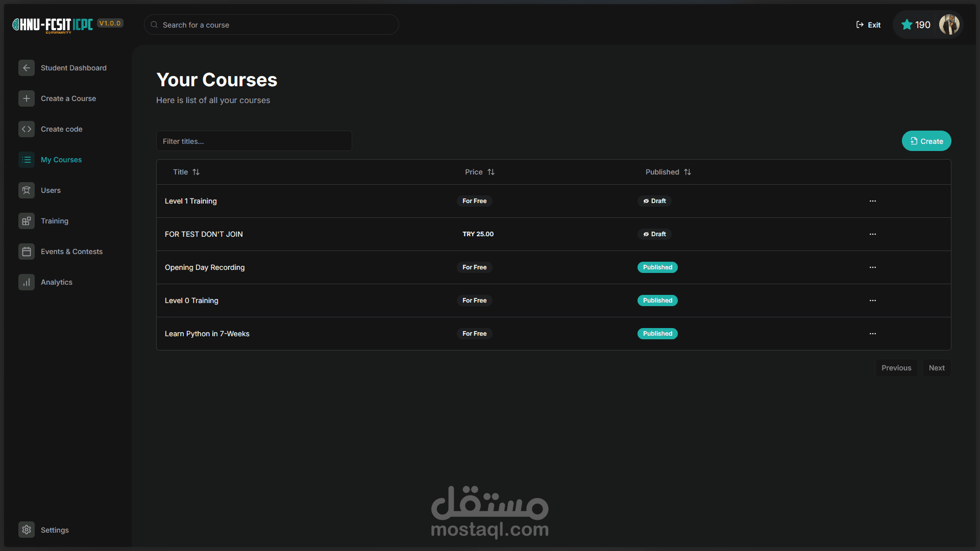Navigate to Training in sidebar
This screenshot has width=980, height=551.
click(55, 221)
